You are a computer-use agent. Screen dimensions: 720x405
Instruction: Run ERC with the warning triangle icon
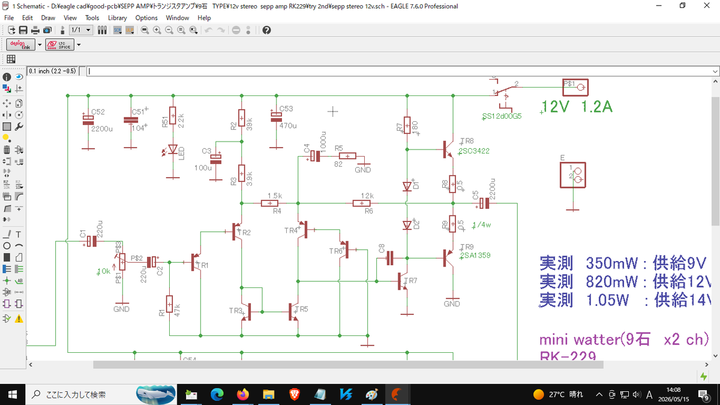(x=19, y=318)
